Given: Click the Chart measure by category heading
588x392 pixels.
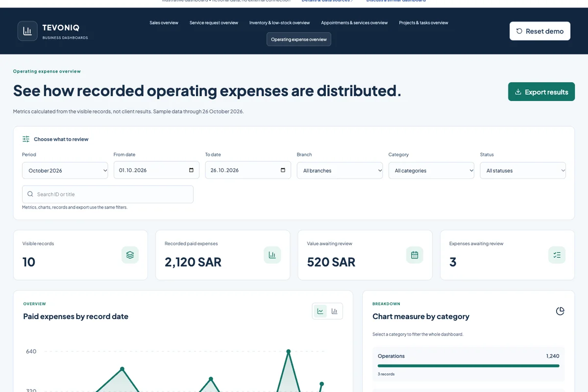Looking at the screenshot, I should 421,317.
